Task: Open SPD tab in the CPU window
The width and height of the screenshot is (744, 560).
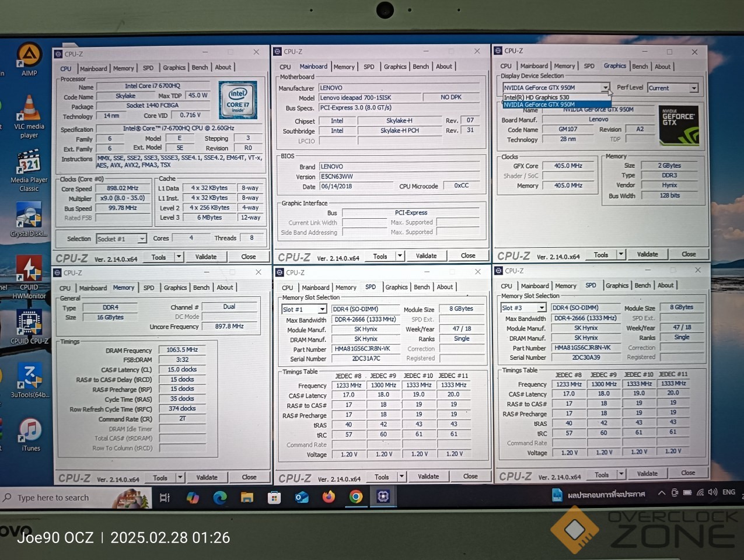Action: [148, 68]
